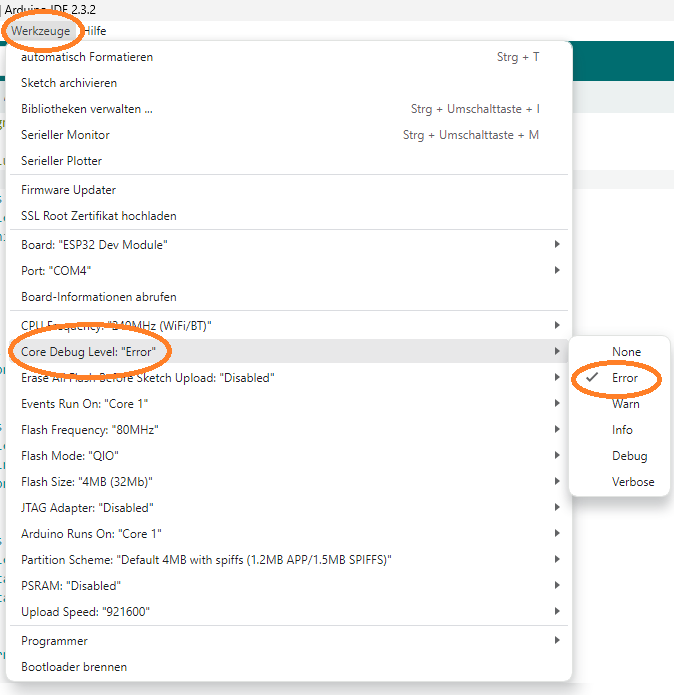674x695 pixels.
Task: Expand CPU Frequency submenu
Action: point(288,326)
